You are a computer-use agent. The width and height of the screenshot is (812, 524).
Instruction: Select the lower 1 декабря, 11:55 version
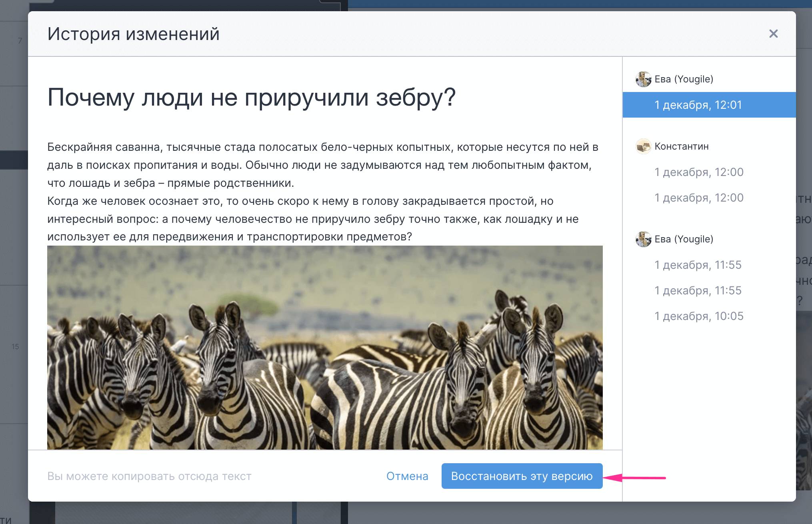(698, 290)
